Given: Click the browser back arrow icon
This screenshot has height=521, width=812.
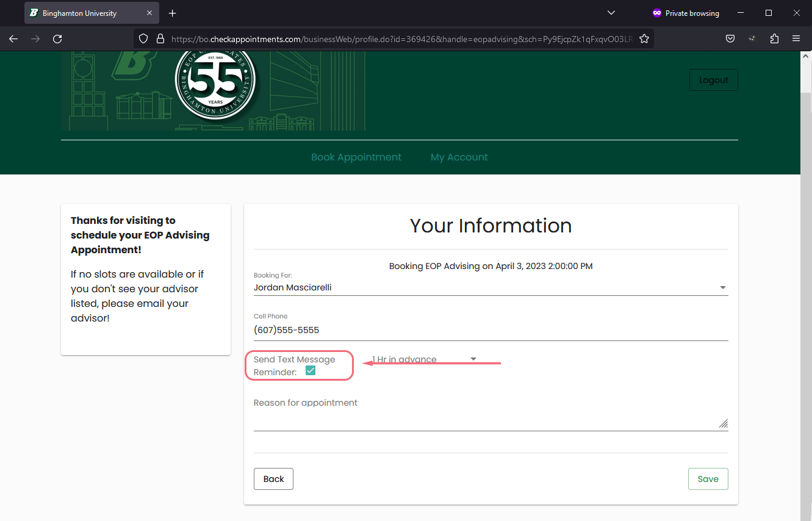Looking at the screenshot, I should point(13,38).
